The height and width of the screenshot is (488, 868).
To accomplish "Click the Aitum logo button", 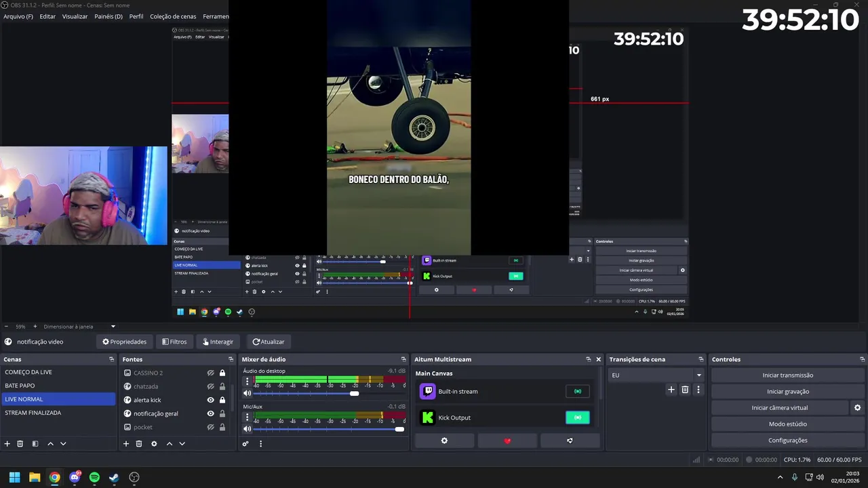I will point(570,441).
